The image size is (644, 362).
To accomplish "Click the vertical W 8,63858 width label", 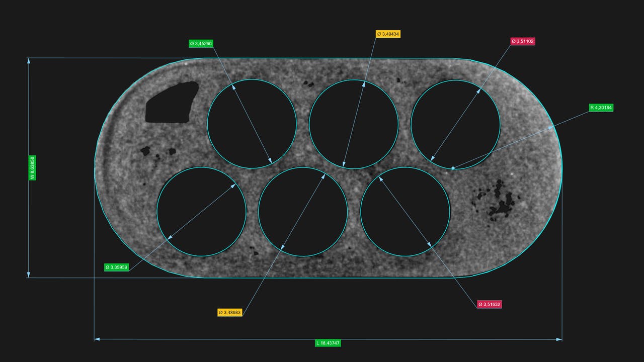I will coord(32,168).
